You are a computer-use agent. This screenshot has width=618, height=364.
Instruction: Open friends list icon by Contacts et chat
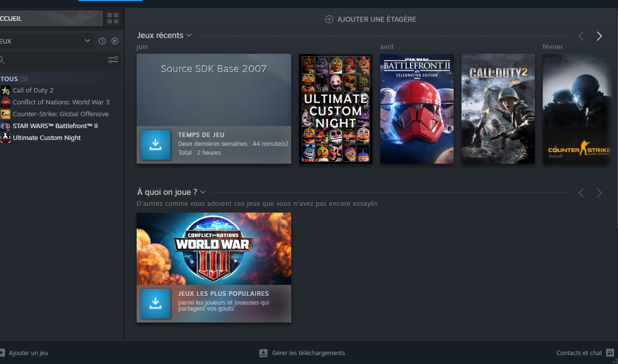coord(610,353)
